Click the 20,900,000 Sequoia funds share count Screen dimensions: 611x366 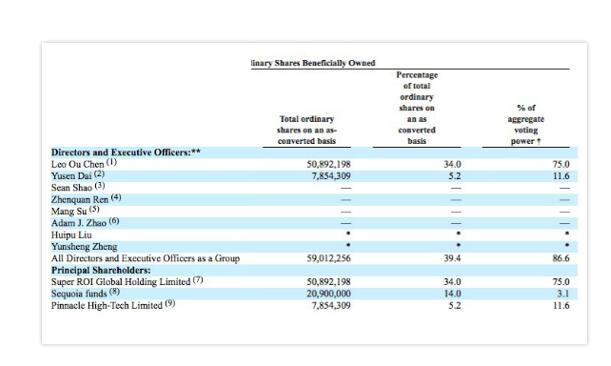tap(328, 294)
